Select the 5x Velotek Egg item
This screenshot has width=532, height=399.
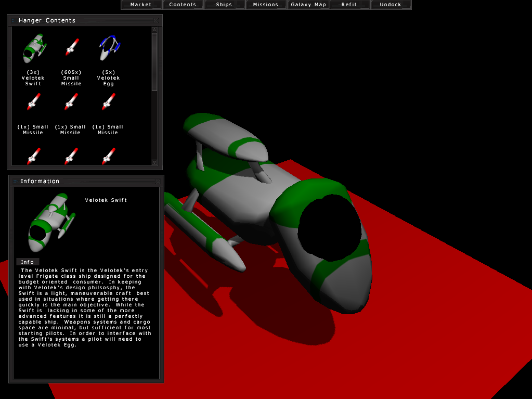pos(109,48)
